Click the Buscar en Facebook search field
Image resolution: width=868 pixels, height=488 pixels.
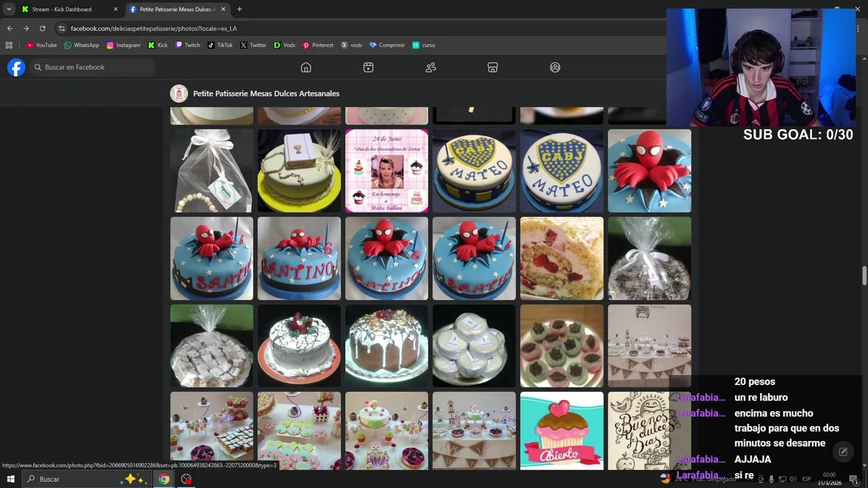coord(93,67)
